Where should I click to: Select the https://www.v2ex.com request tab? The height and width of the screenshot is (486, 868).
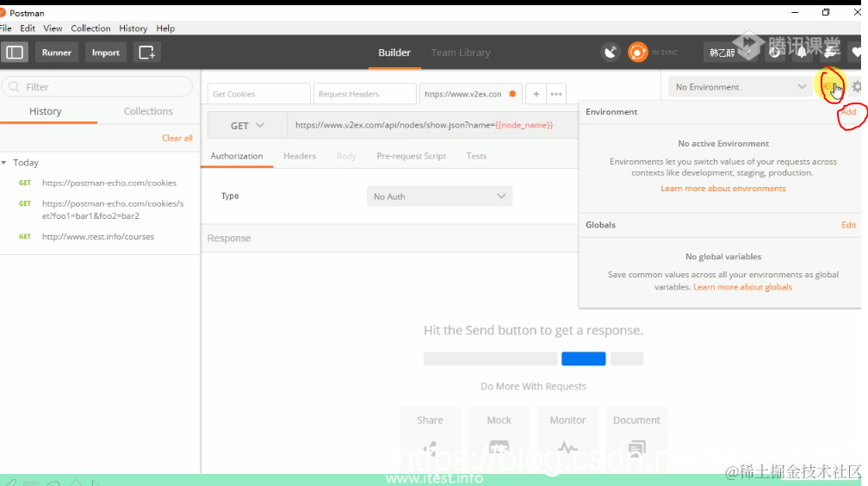coord(462,94)
